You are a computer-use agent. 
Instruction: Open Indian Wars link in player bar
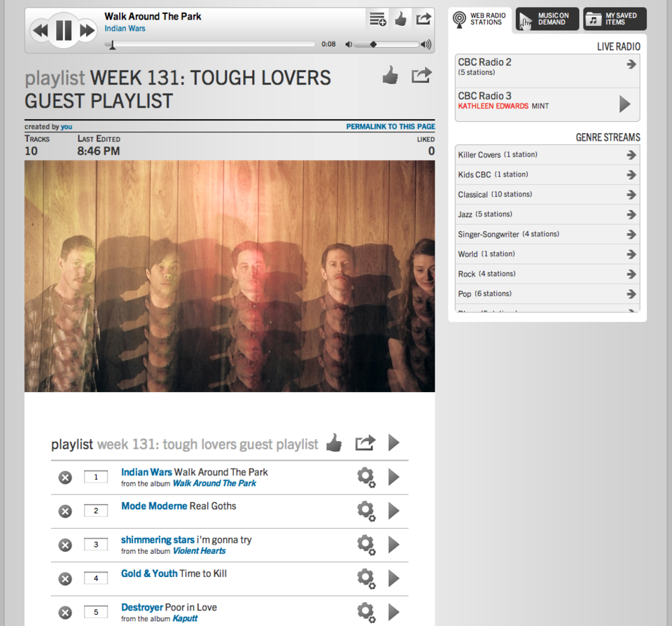point(125,28)
